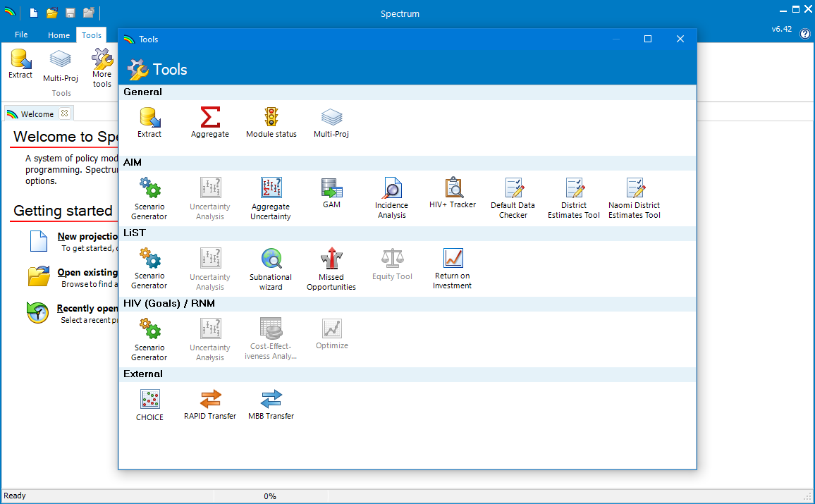This screenshot has height=504, width=815.
Task: Open Return on Investment tool
Action: click(x=453, y=269)
